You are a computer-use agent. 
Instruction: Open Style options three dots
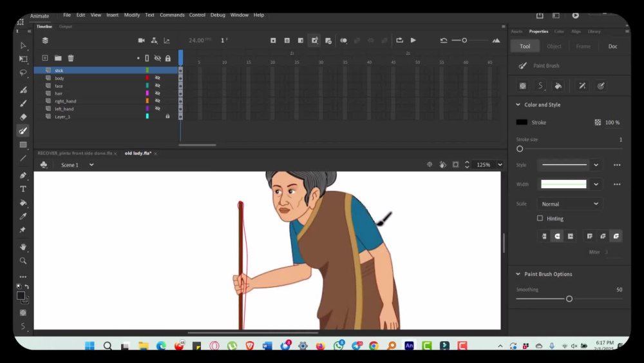pos(617,165)
